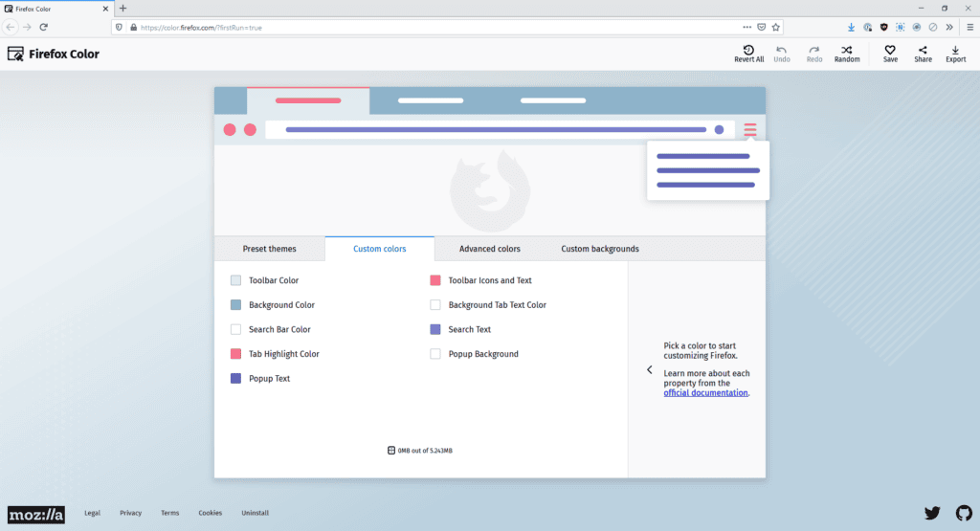Export the theme
This screenshot has width=980, height=531.
[955, 54]
